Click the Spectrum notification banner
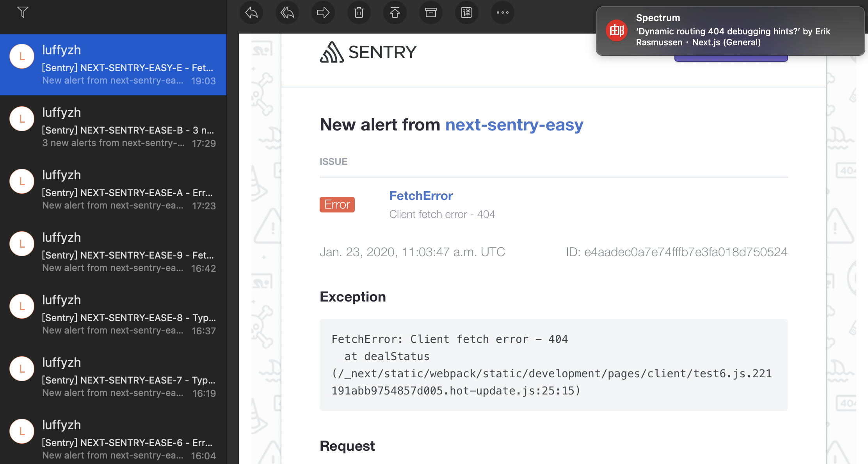Screen dimensions: 868x464 (730, 30)
